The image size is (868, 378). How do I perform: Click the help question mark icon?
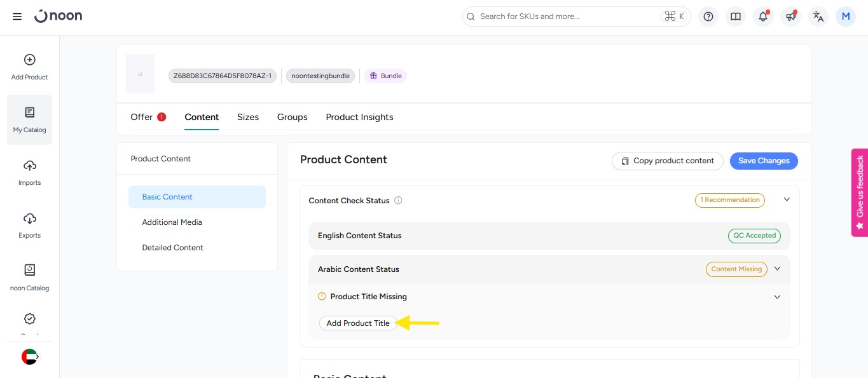[x=708, y=17]
